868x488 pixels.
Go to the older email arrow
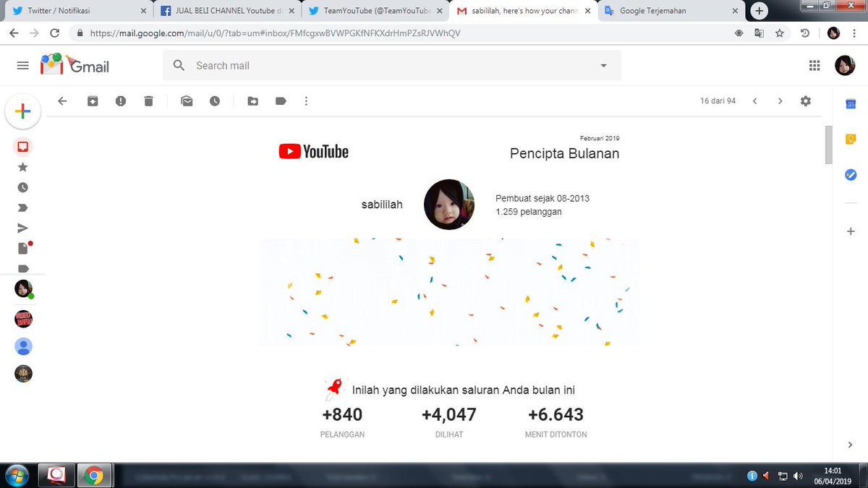(x=780, y=101)
